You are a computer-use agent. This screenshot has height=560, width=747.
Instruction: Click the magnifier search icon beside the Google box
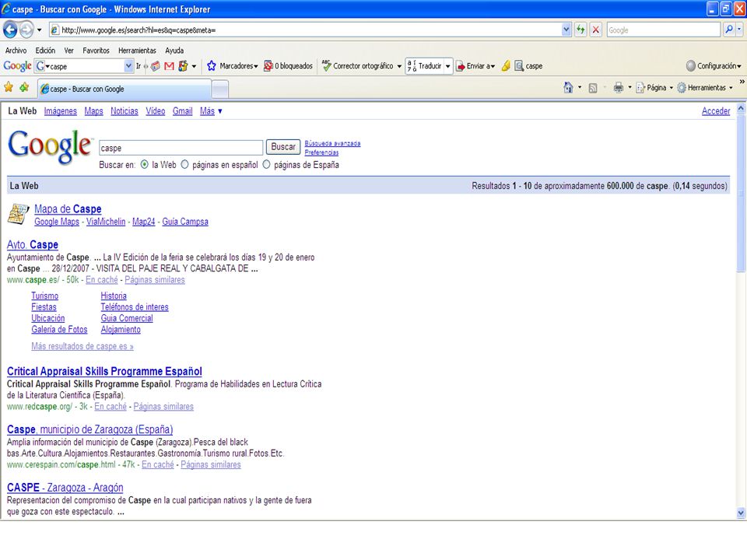click(729, 30)
